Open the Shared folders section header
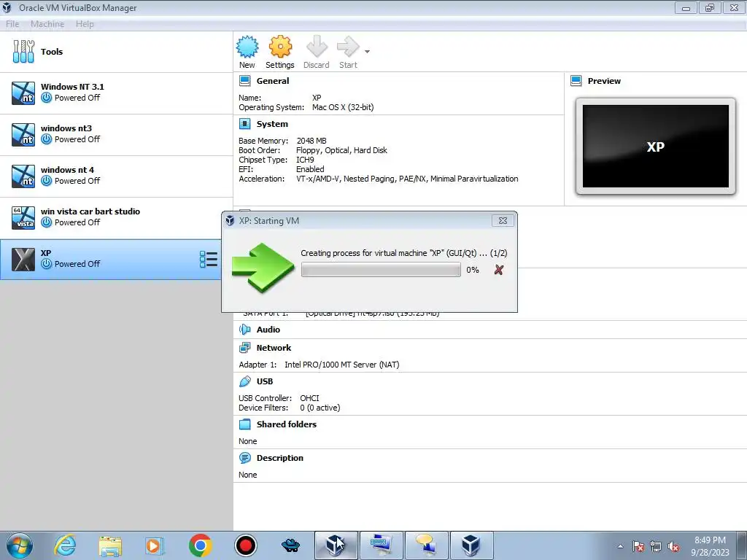 [x=286, y=424]
